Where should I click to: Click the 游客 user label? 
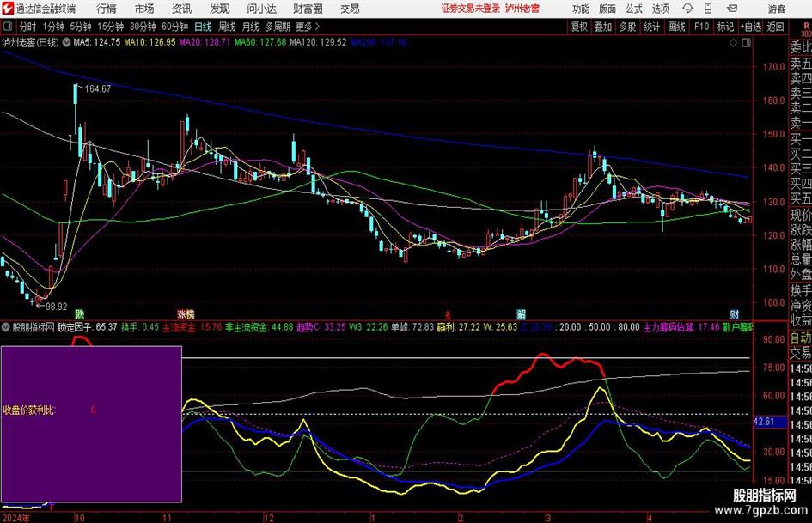coord(776,9)
